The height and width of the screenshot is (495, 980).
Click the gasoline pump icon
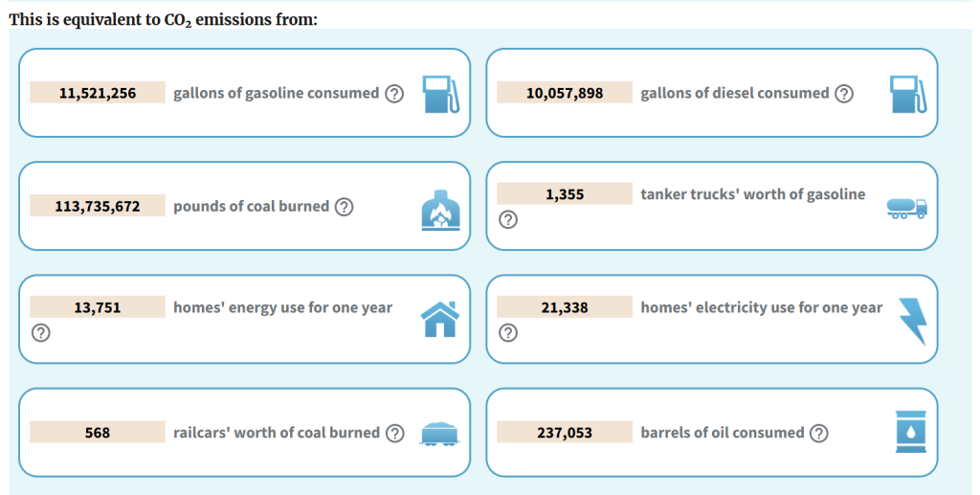coord(440,95)
